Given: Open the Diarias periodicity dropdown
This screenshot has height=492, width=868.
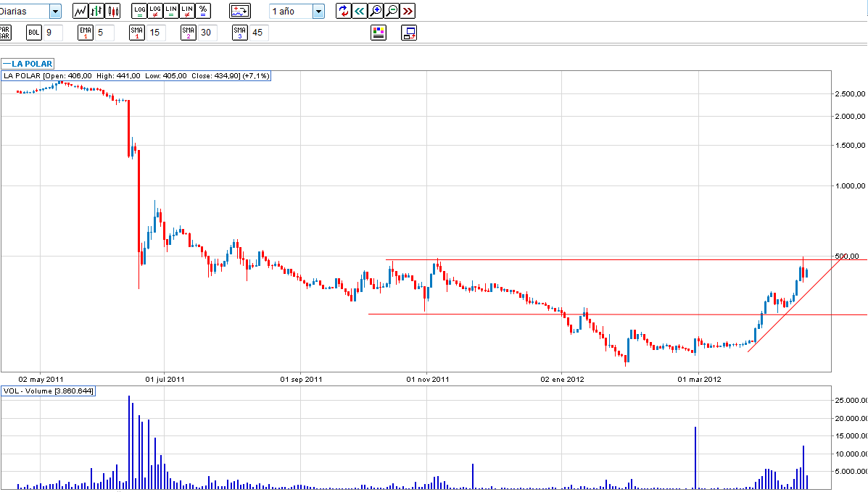Looking at the screenshot, I should click(x=55, y=11).
